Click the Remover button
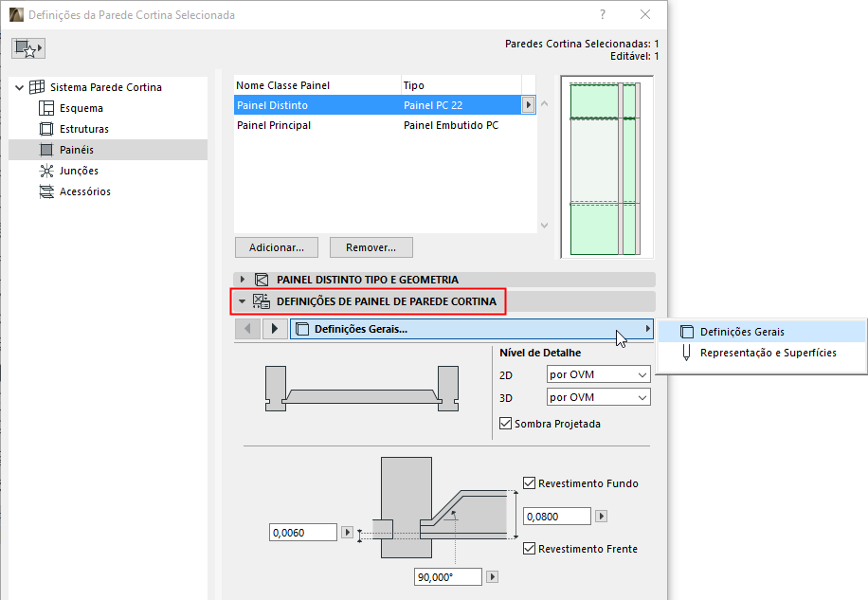 click(371, 246)
